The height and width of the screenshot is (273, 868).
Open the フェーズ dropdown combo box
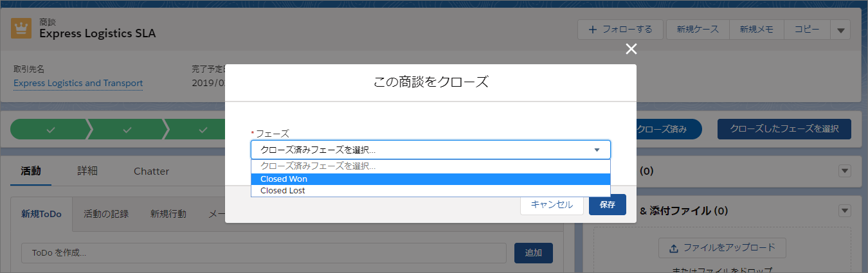coord(431,150)
